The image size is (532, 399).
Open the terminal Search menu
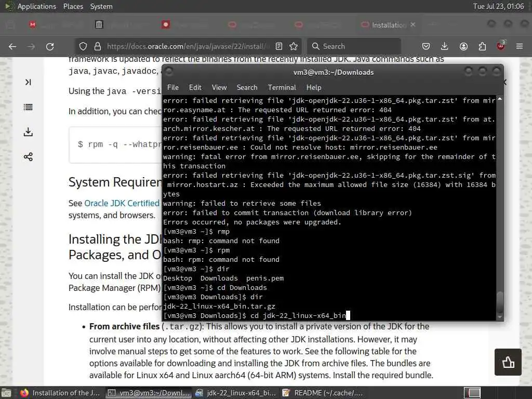tap(247, 87)
